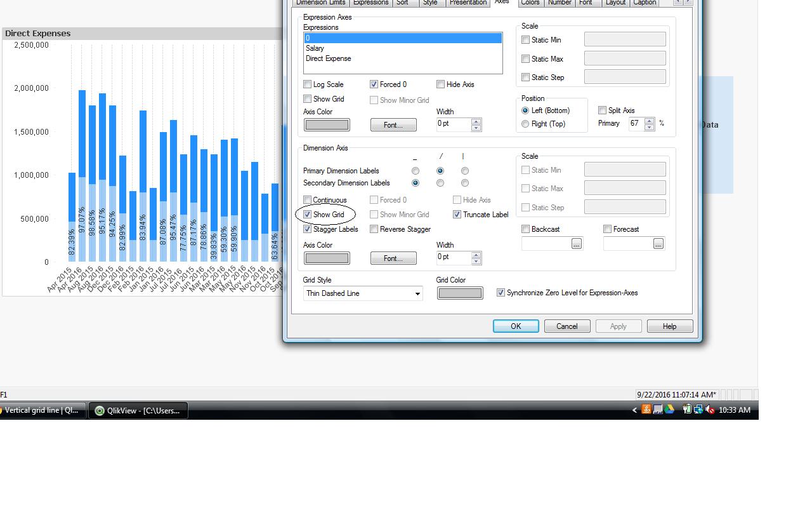Select expression 0 in Expressions list
The image size is (812, 508).
tap(403, 38)
